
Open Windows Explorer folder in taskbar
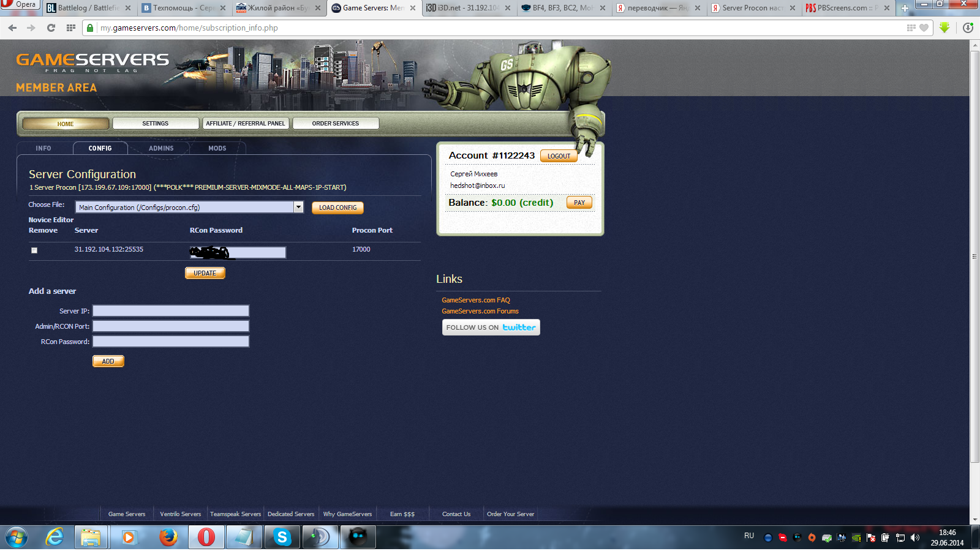pos(91,538)
